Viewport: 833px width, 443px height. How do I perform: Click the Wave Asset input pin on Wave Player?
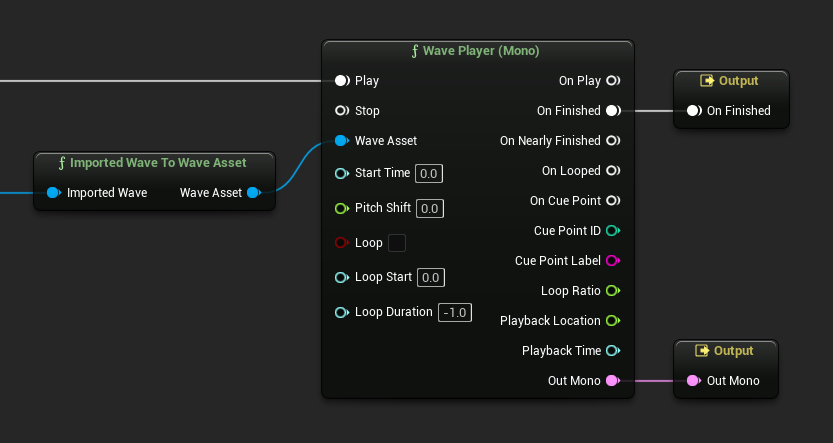pyautogui.click(x=342, y=141)
